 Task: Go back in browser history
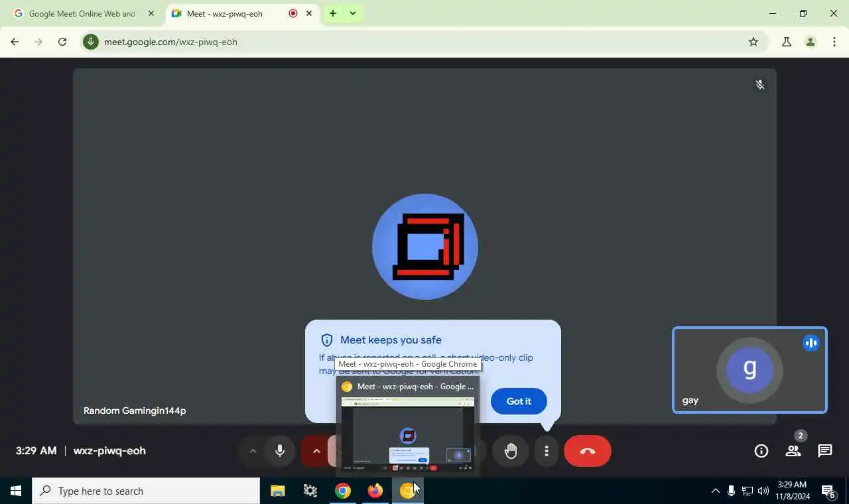pyautogui.click(x=15, y=42)
